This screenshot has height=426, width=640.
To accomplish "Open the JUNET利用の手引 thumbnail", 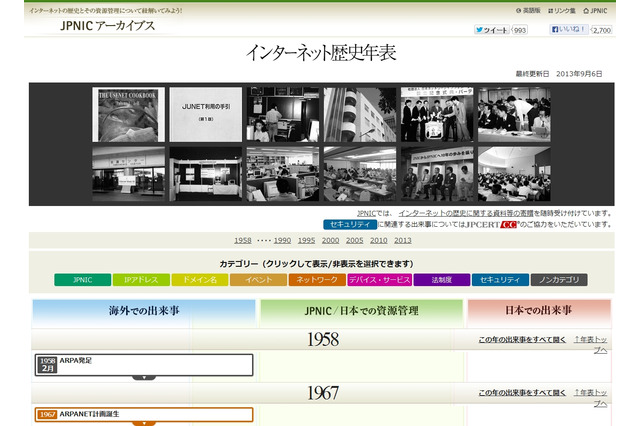I will 206,115.
